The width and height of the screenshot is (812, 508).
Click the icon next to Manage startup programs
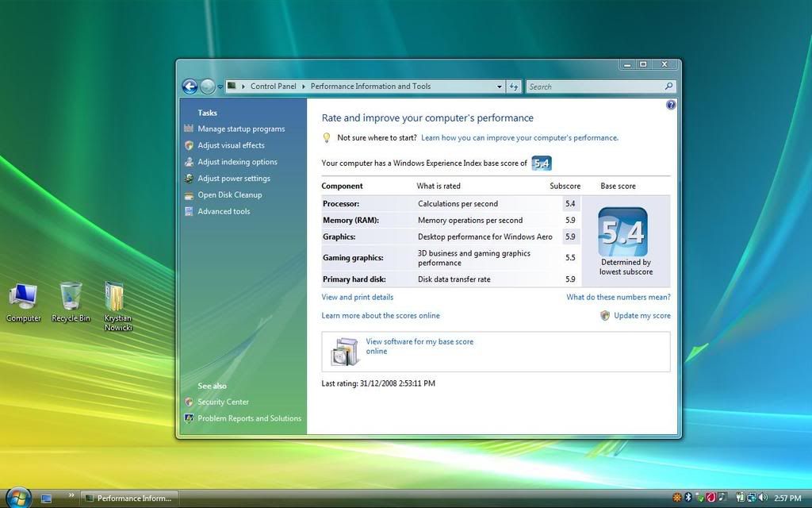189,129
